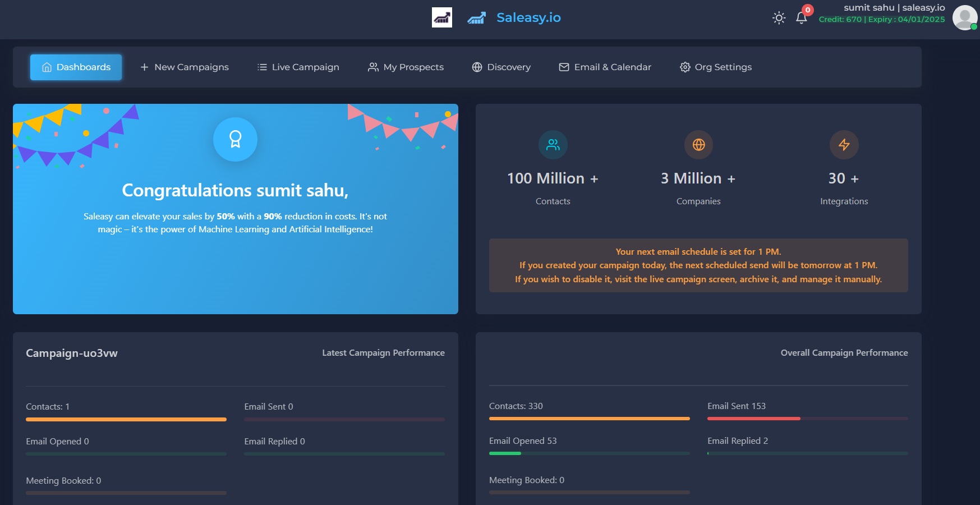980x505 pixels.
Task: Click the Latest Campaign Performance label
Action: click(x=383, y=353)
